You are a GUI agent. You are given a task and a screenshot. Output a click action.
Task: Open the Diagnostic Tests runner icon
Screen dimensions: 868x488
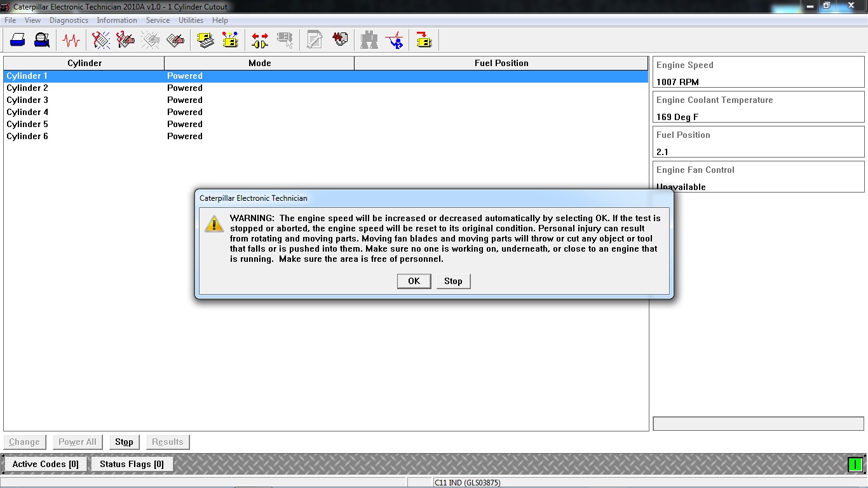click(x=395, y=40)
